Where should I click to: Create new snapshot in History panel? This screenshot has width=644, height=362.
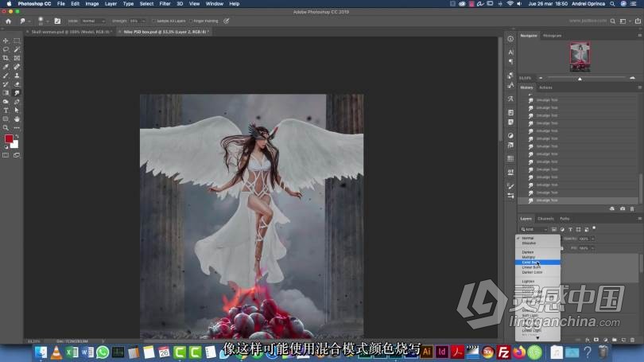[x=623, y=208]
